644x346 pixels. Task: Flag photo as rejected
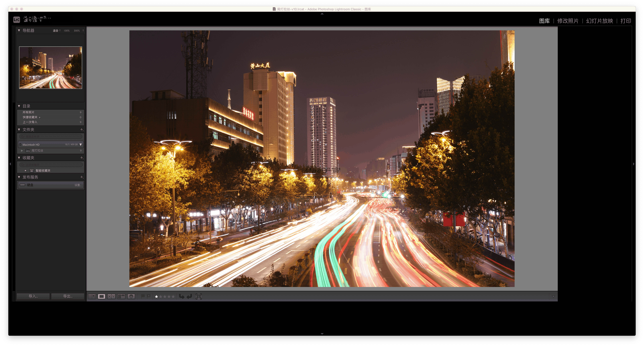149,296
